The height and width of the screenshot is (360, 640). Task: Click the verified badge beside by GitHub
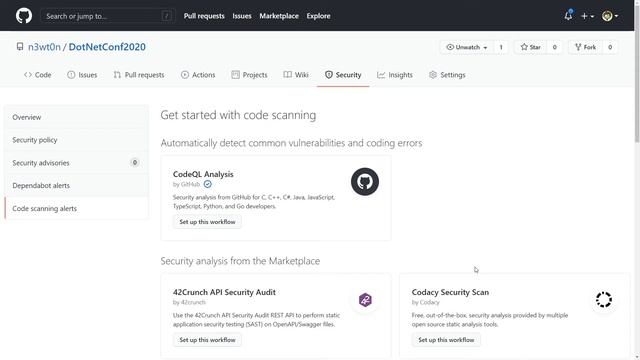pos(208,184)
